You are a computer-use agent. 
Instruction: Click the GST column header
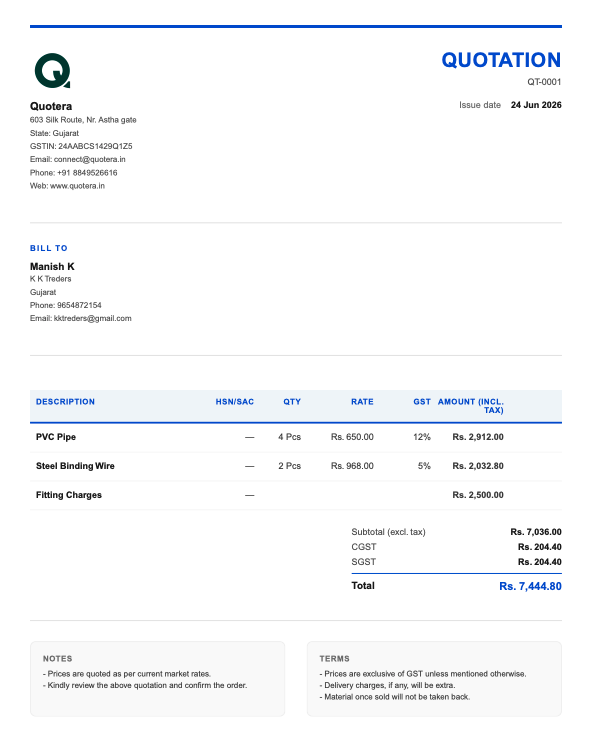[x=422, y=402]
